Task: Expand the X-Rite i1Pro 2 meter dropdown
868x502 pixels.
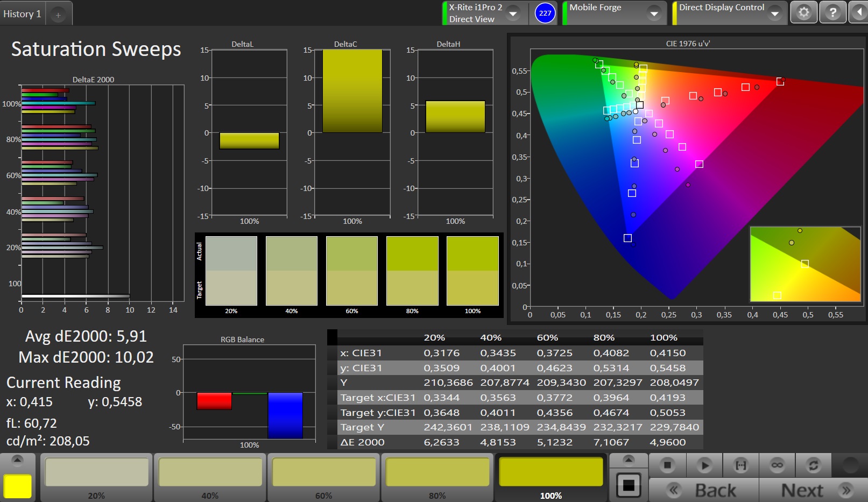Action: pos(513,13)
